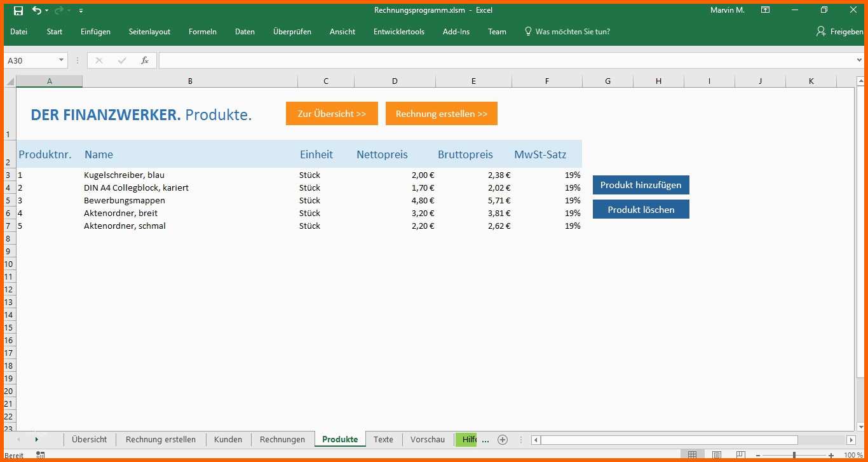Click the Undo arrow icon
The height and width of the screenshot is (462, 868).
point(36,10)
